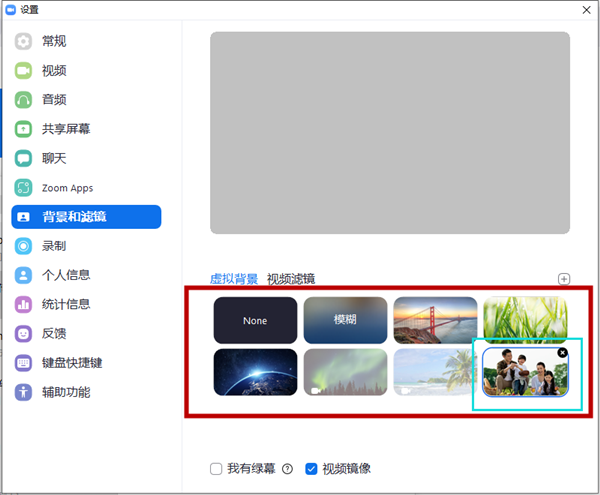Open 音频 audio settings
This screenshot has height=495, width=600.
point(54,99)
